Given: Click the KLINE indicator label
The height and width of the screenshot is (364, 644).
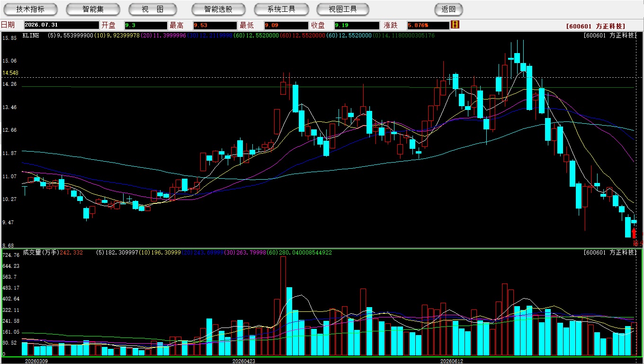Looking at the screenshot, I should [31, 36].
